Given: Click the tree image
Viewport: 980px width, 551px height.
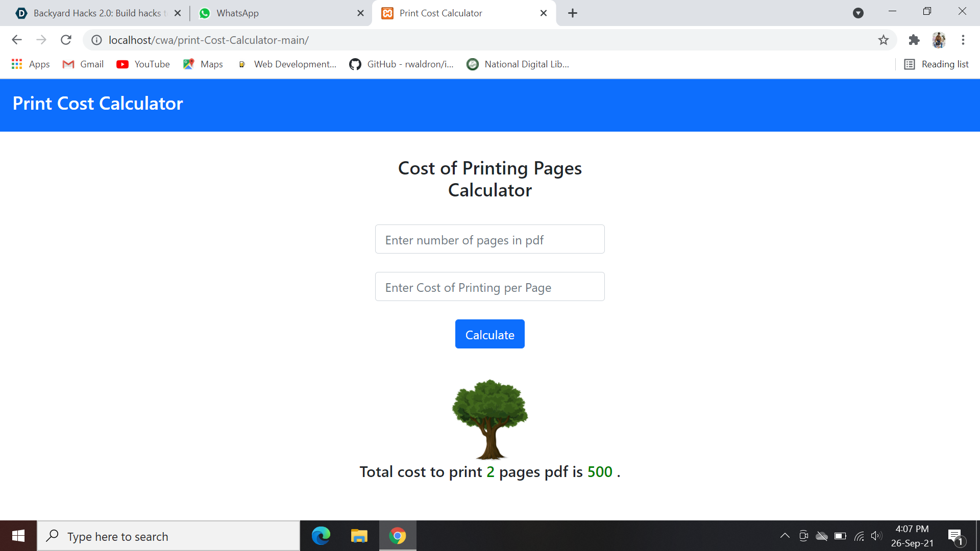Looking at the screenshot, I should (x=489, y=419).
